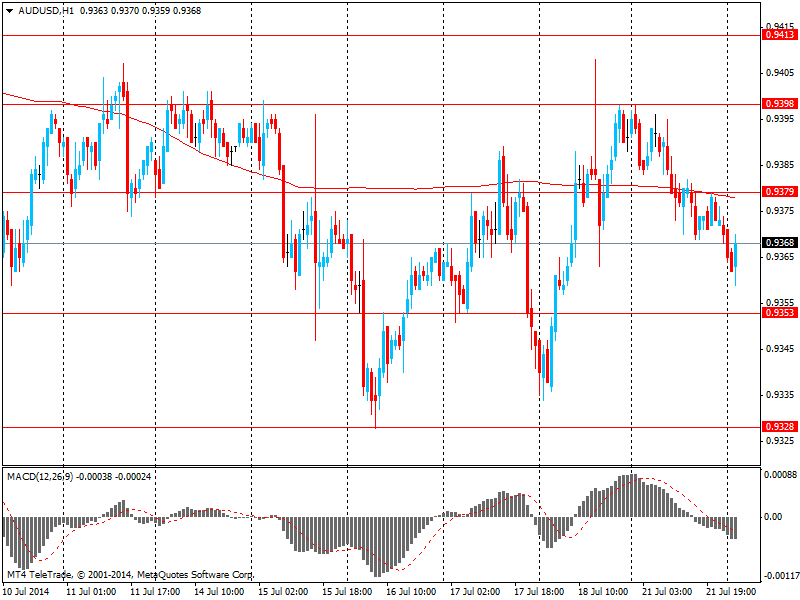This screenshot has height=600, width=800.
Task: Click the dropdown triangle beside AUDUSD,H1
Action: point(9,10)
